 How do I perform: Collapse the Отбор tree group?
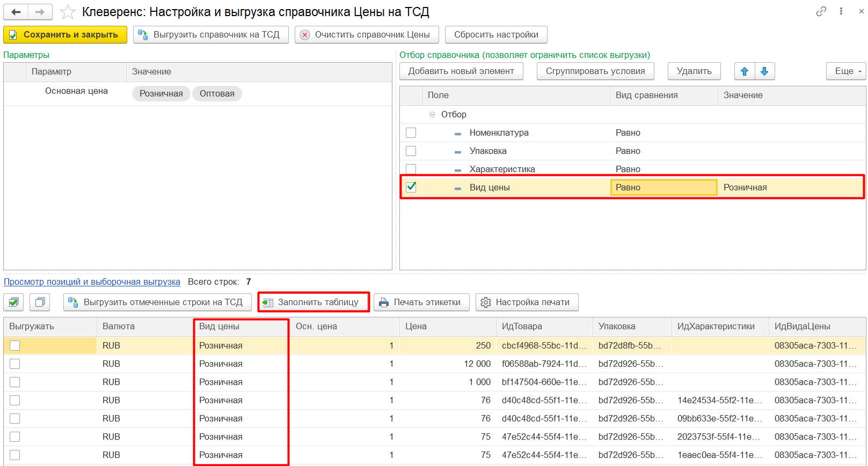click(432, 115)
